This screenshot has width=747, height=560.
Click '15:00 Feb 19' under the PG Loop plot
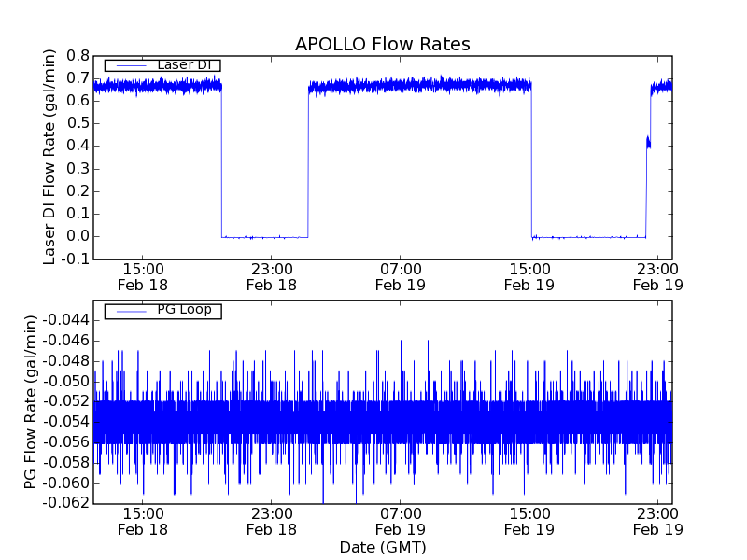pos(529,522)
